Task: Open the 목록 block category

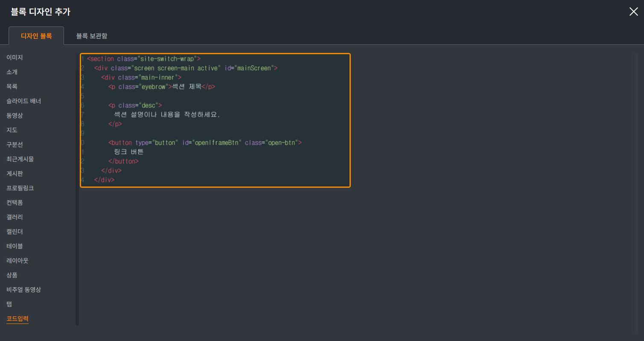Action: click(12, 86)
